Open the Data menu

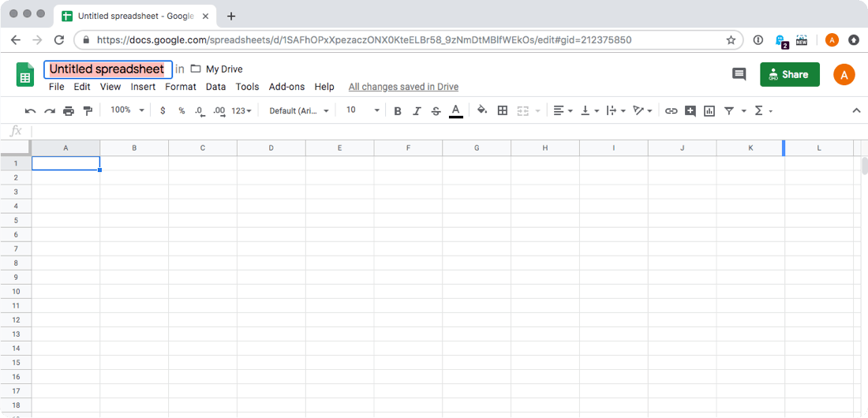click(215, 87)
